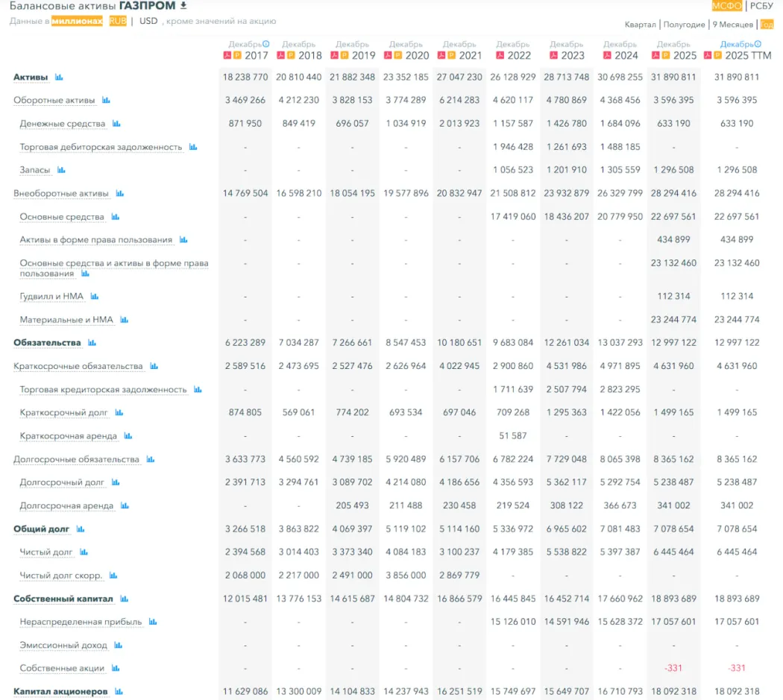
Task: Show chart for Основные средства row
Action: point(116,217)
